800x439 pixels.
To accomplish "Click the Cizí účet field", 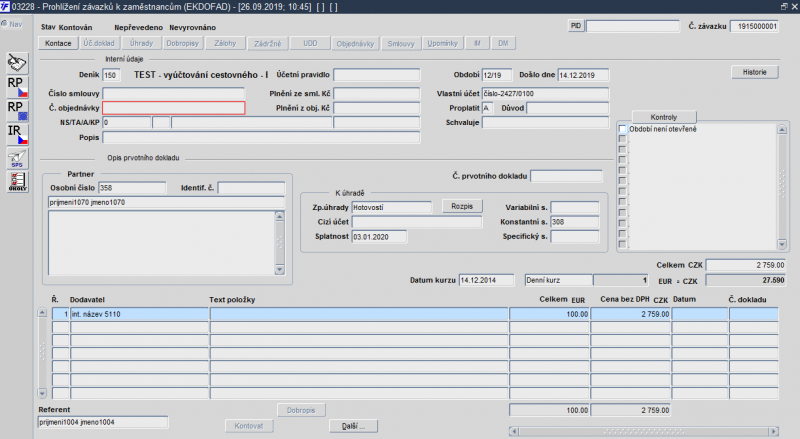I will (417, 222).
